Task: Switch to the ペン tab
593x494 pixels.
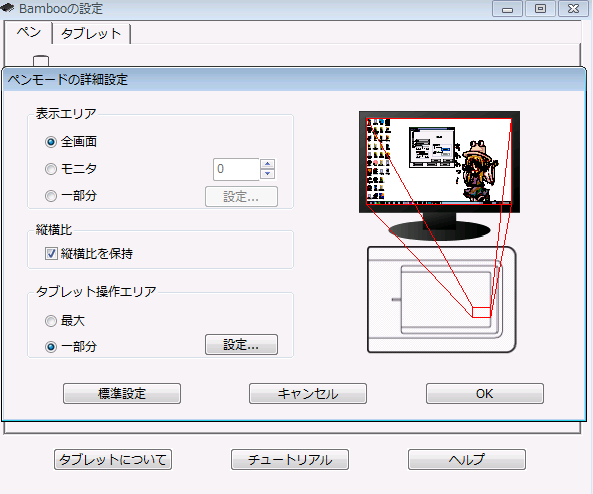Action: (x=28, y=33)
